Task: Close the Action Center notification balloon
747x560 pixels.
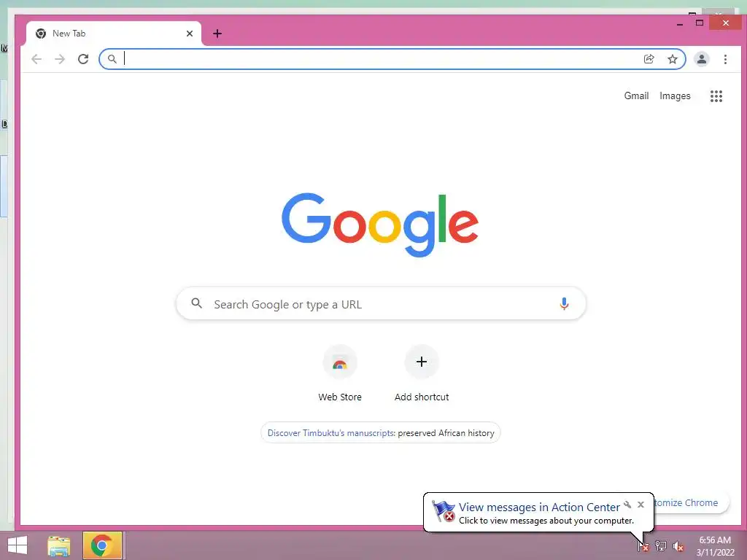Action: click(640, 505)
